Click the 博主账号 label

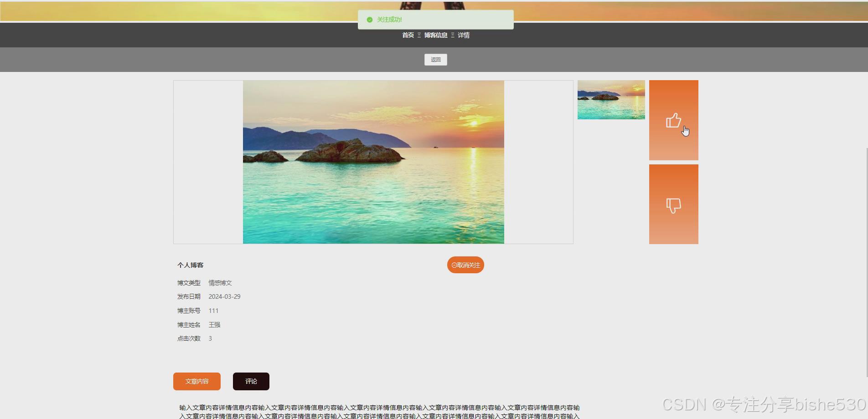tap(189, 311)
